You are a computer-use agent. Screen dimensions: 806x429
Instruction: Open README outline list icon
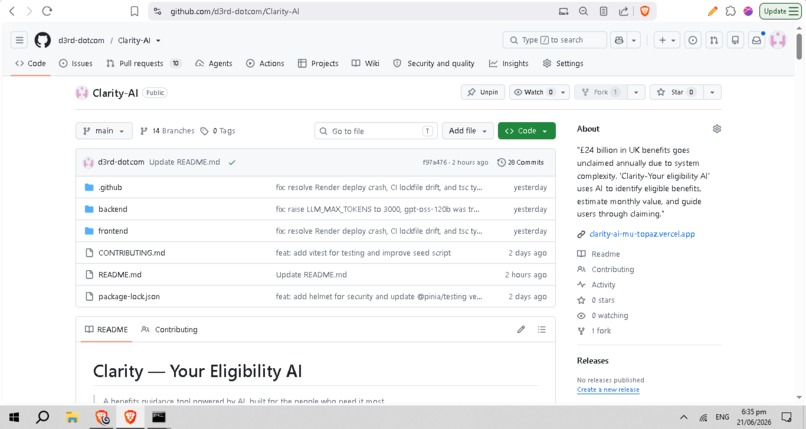tap(542, 329)
